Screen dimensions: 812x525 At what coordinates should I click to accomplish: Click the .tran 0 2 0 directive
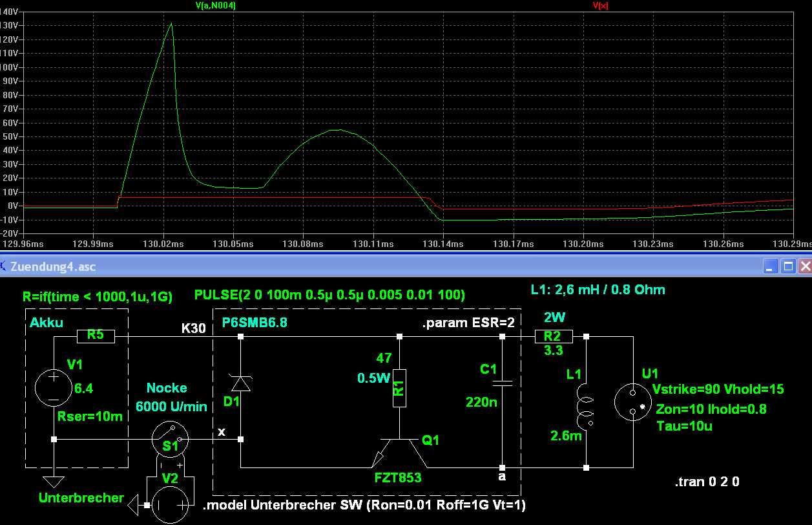(x=707, y=482)
